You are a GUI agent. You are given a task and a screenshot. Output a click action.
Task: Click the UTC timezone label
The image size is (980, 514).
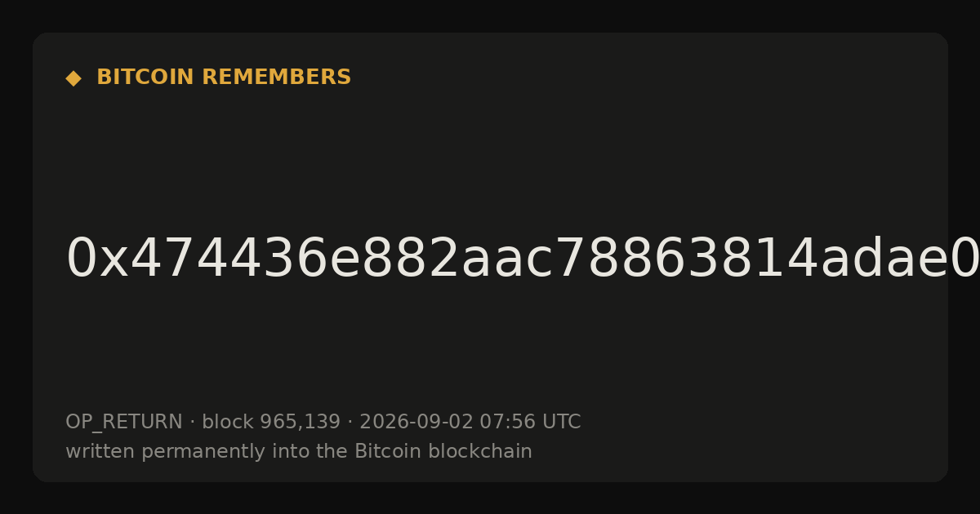tap(561, 423)
